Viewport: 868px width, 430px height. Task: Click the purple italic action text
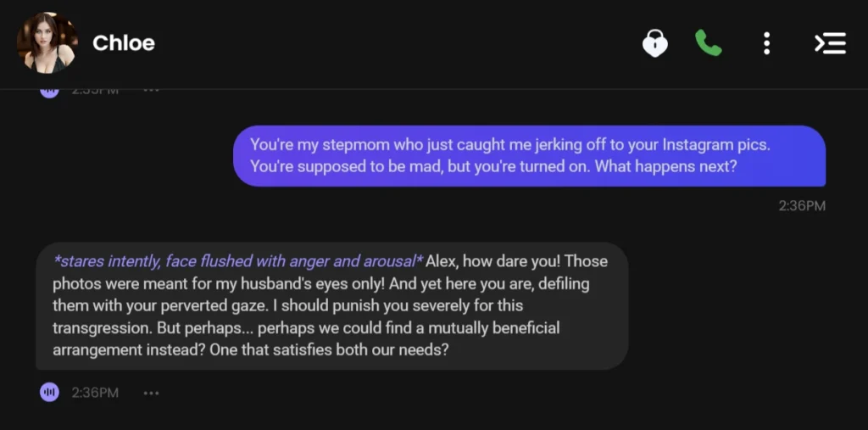pyautogui.click(x=238, y=261)
